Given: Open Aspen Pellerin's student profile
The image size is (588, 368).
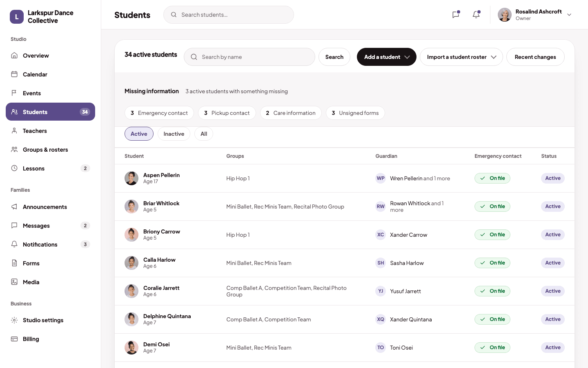Looking at the screenshot, I should tap(161, 175).
